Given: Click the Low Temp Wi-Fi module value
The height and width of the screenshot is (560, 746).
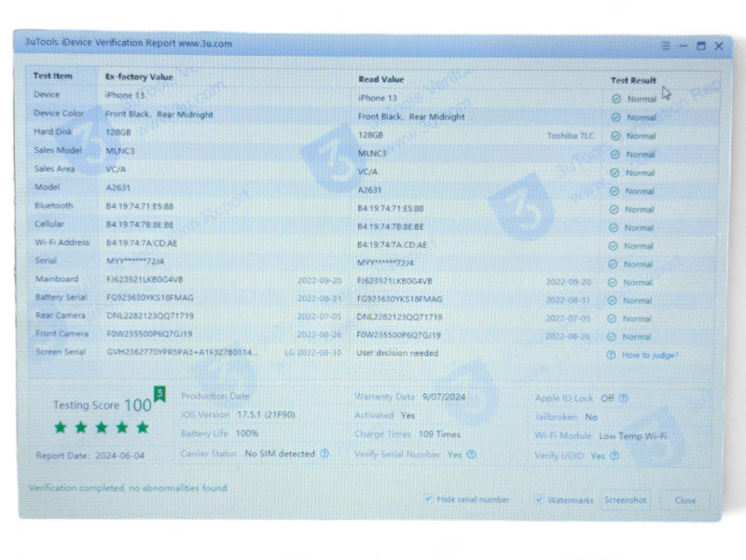Looking at the screenshot, I should tap(633, 436).
